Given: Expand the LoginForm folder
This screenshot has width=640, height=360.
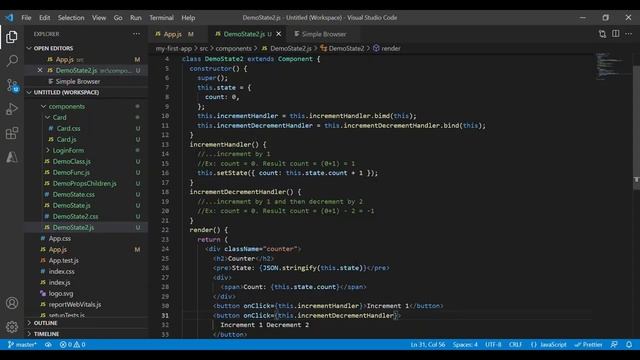Looking at the screenshot, I should click(x=68, y=150).
